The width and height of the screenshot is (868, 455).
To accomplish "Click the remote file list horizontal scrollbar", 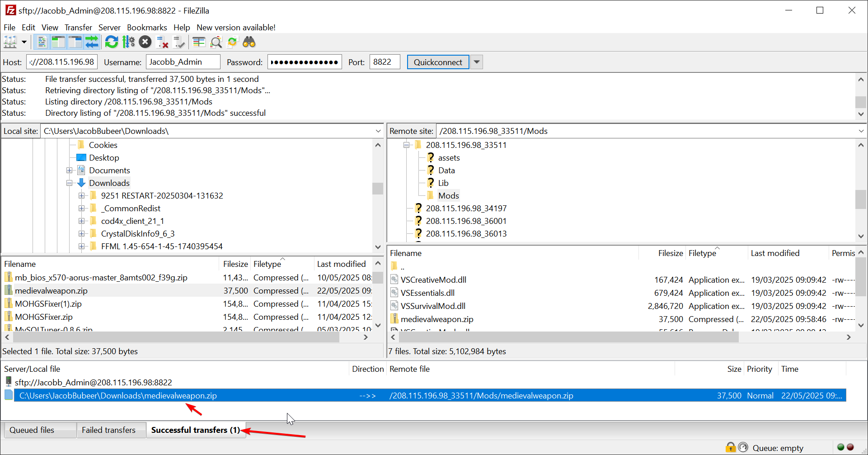I will (569, 337).
